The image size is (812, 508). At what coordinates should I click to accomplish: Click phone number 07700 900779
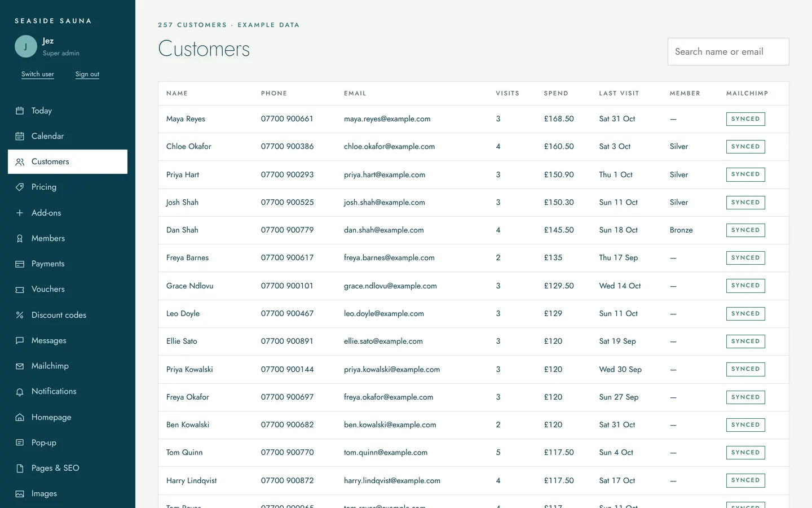click(287, 230)
